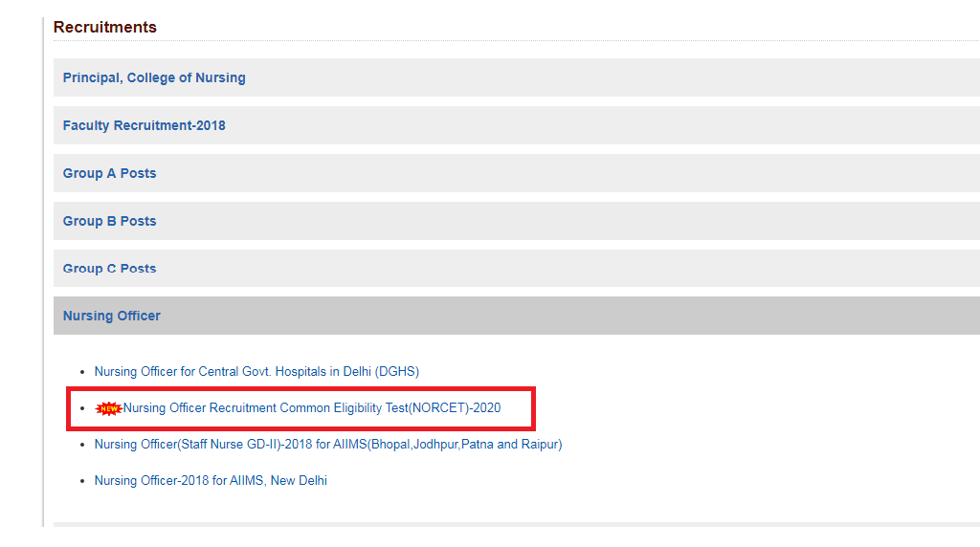The width and height of the screenshot is (980, 547).
Task: Open Staff Nurse GD-II 2018 AIIMS link
Action: click(328, 444)
